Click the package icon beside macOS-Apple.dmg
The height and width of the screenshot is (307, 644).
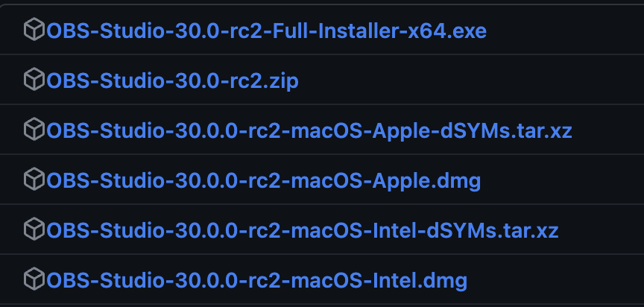34,179
